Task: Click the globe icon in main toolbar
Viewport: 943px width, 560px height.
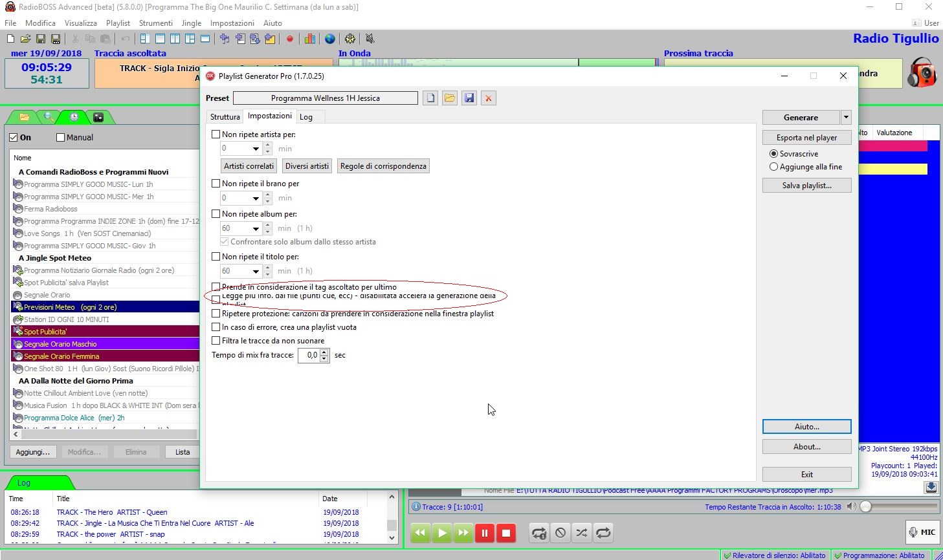Action: coord(330,39)
